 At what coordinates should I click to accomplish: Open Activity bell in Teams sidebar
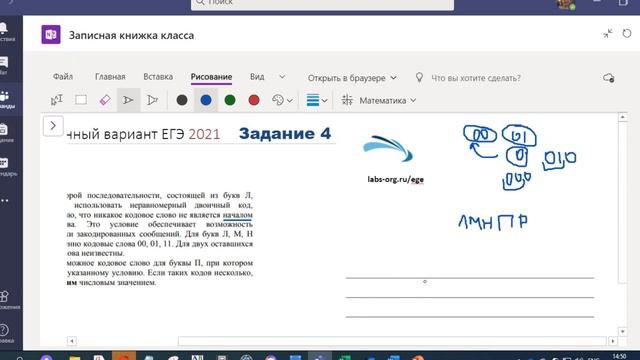click(x=5, y=32)
